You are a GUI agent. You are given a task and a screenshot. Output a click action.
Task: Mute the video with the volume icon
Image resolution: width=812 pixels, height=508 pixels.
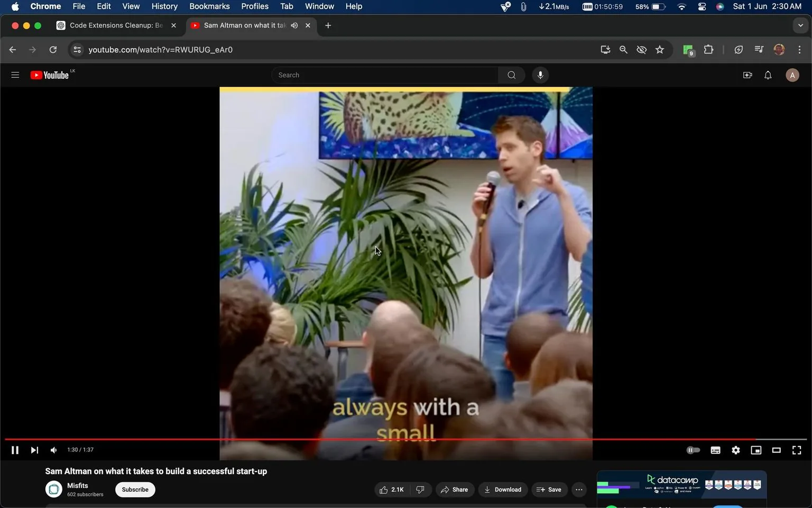coord(53,450)
